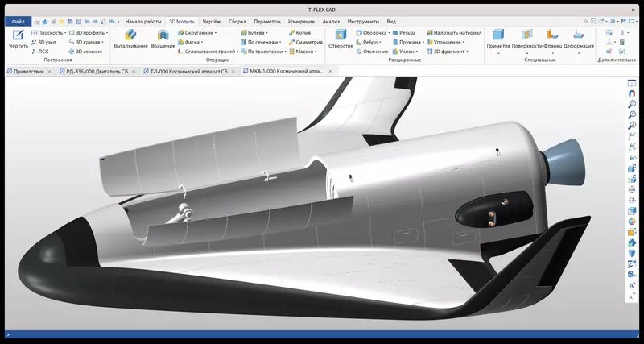Viewport: 644px width, 344px height.
Task: Open the Булева operation dropdown
Action: coord(266,33)
